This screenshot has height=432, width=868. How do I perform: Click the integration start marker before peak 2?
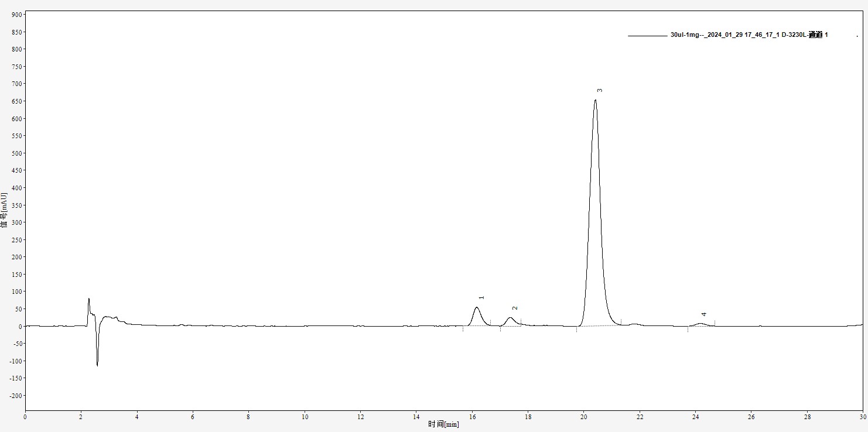[x=500, y=328]
